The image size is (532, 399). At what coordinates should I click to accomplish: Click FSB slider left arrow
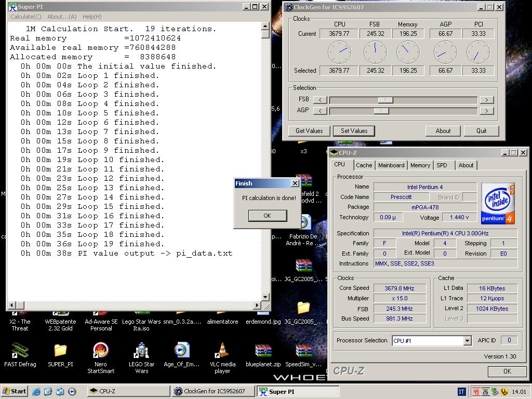320,100
